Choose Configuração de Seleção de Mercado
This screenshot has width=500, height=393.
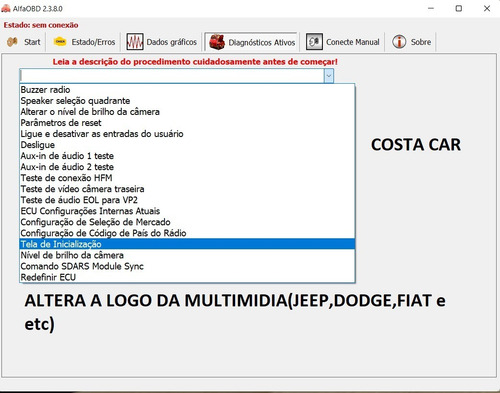[187, 222]
